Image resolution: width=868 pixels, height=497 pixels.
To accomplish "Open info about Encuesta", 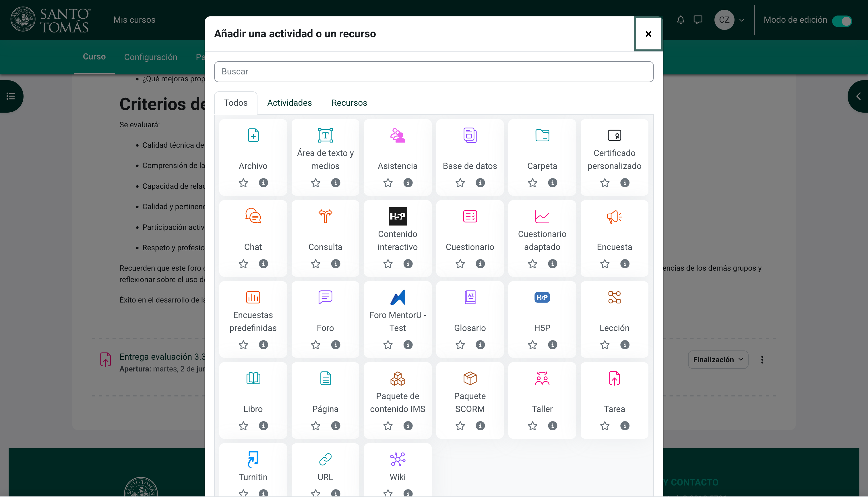I will point(625,263).
